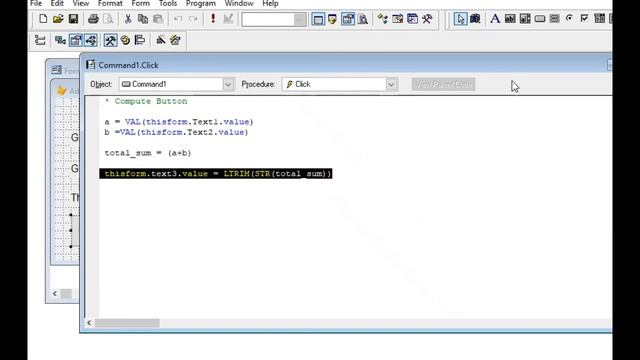Viewport: 640px width, 360px height.
Task: Click the Undo arrow icon
Action: coord(178,19)
